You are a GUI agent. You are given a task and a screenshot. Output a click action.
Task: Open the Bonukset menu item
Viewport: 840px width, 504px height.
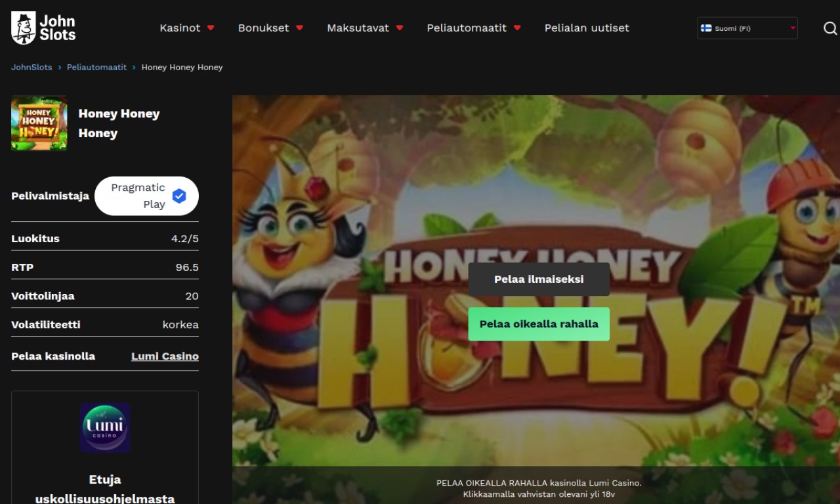(263, 28)
